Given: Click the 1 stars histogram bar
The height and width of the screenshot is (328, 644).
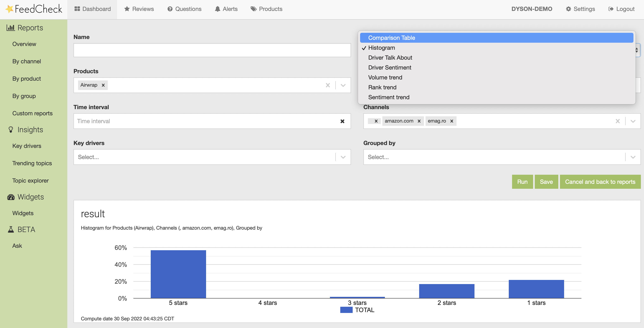Looking at the screenshot, I should pos(536,289).
